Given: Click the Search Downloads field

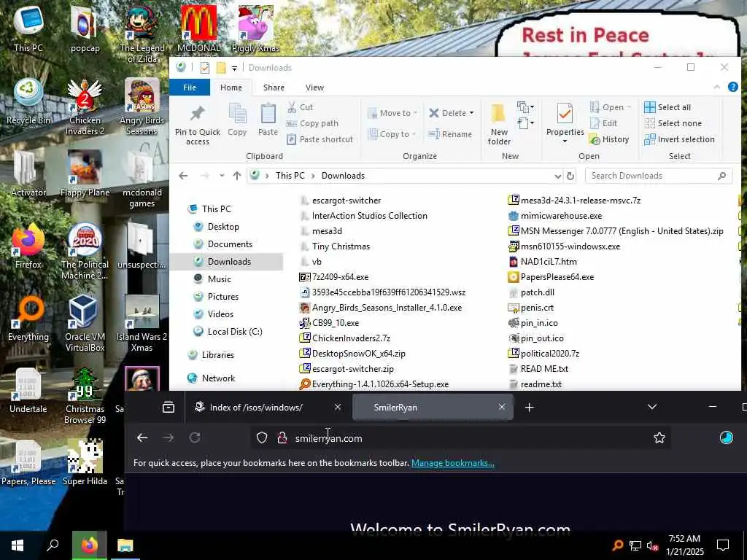Looking at the screenshot, I should [658, 176].
